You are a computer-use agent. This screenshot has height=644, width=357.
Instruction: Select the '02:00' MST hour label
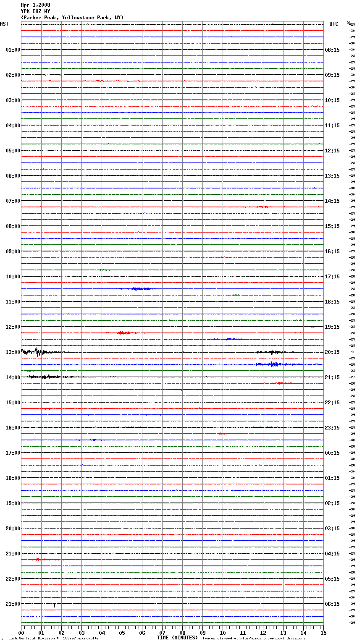(13, 75)
